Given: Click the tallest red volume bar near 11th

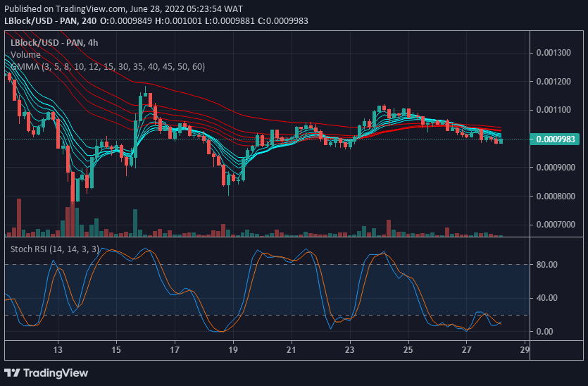Looking at the screenshot, I should click(x=19, y=217).
